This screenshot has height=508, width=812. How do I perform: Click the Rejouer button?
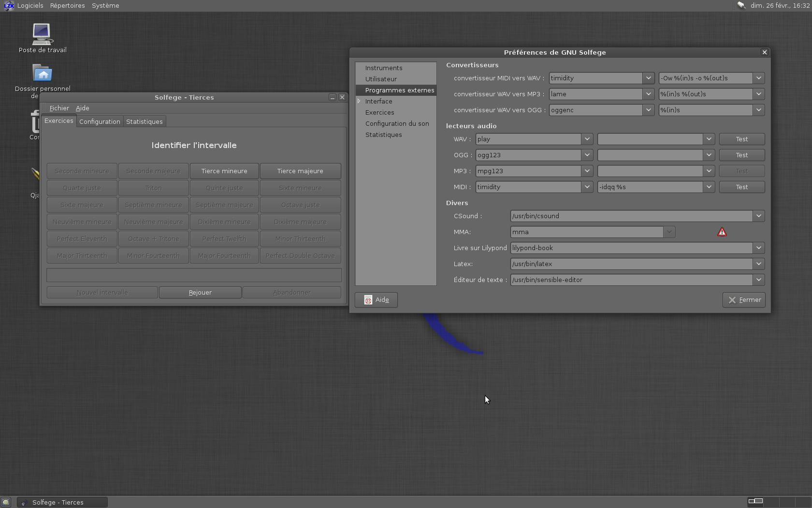pyautogui.click(x=200, y=292)
